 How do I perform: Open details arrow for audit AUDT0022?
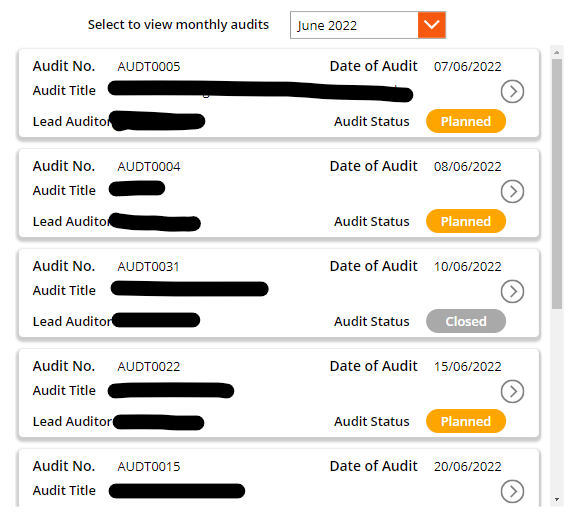(512, 391)
